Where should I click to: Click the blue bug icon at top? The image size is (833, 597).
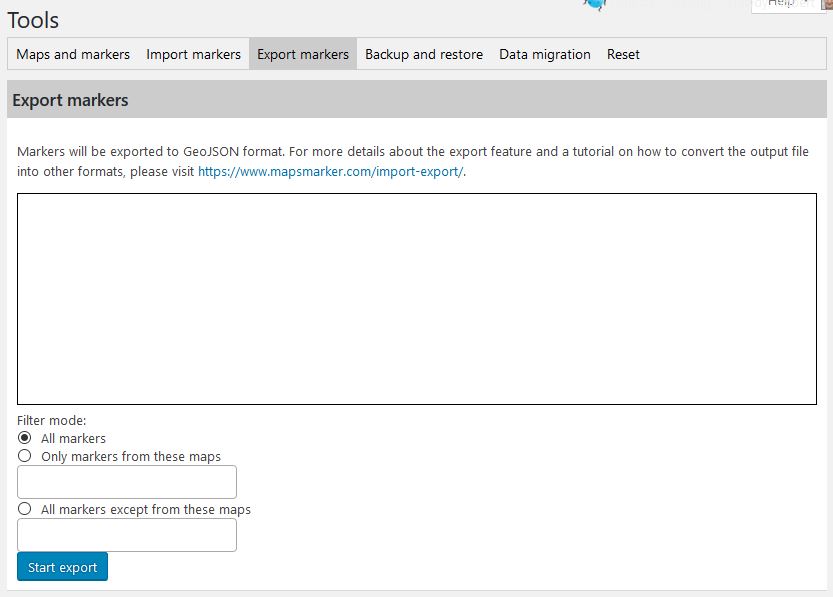(595, 5)
